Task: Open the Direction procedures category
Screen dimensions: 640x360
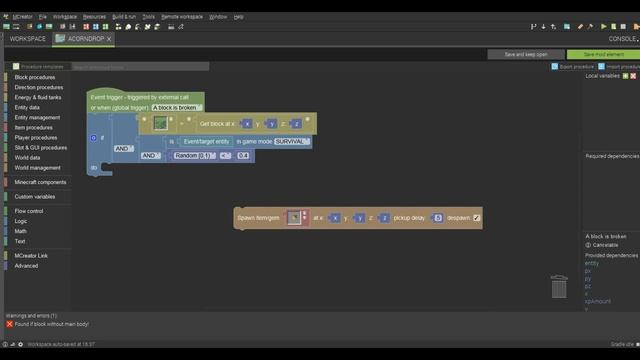Action: (x=39, y=87)
